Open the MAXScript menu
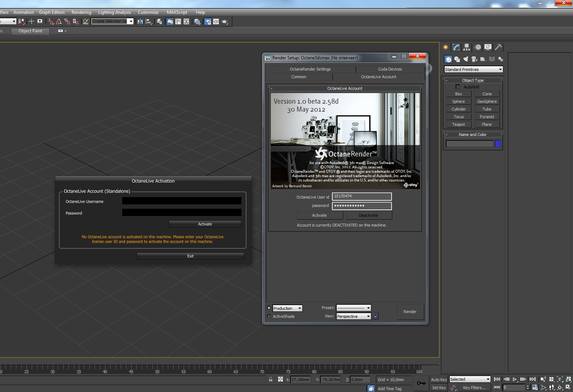Image resolution: width=573 pixels, height=392 pixels. coord(177,12)
